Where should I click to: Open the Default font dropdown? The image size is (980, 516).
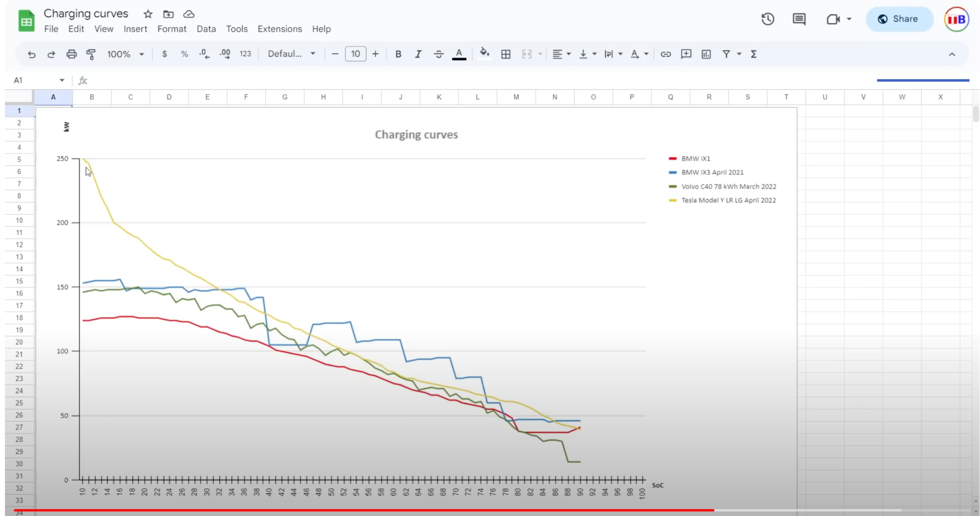(292, 54)
